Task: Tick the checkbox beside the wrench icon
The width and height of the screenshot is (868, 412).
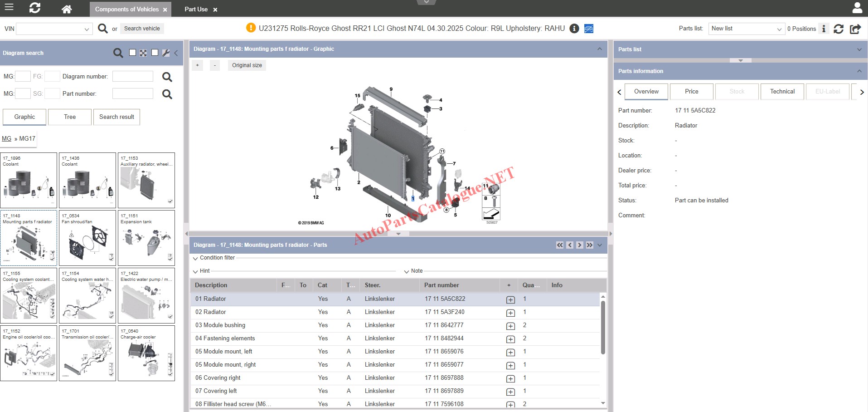Action: click(x=155, y=53)
